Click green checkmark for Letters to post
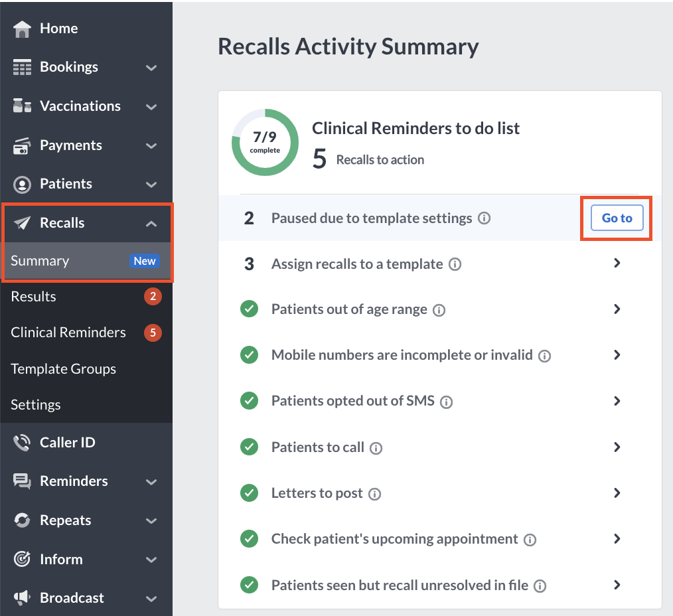The width and height of the screenshot is (673, 616). [250, 493]
